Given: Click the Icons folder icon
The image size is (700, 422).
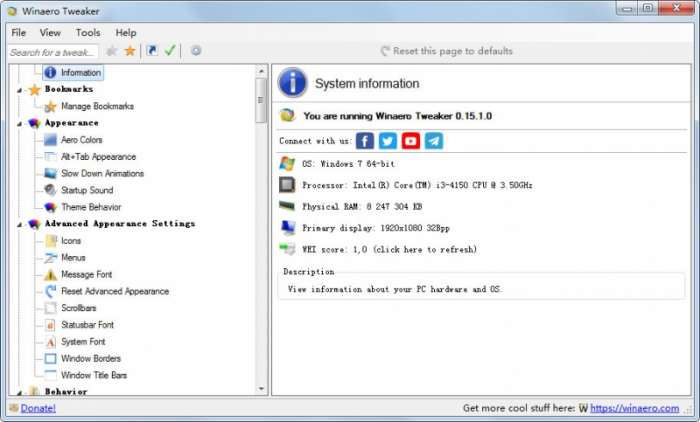Looking at the screenshot, I should pyautogui.click(x=50, y=241).
